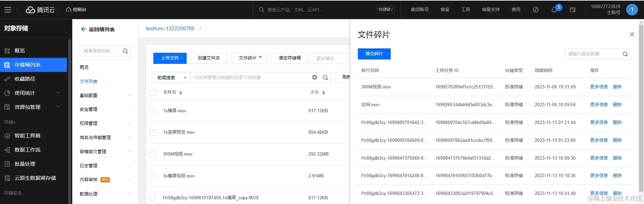Image resolution: width=644 pixels, height=204 pixels.
Task: Click the prefix search magnifier icon
Action: click(325, 78)
